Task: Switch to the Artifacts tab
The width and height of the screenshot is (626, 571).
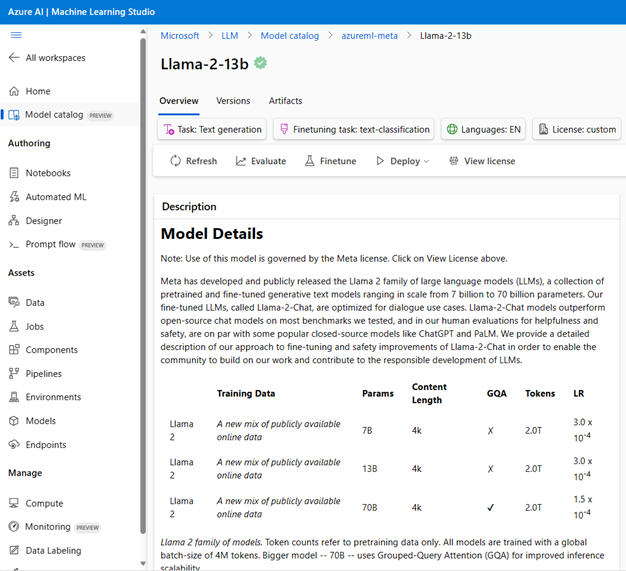Action: pyautogui.click(x=285, y=101)
